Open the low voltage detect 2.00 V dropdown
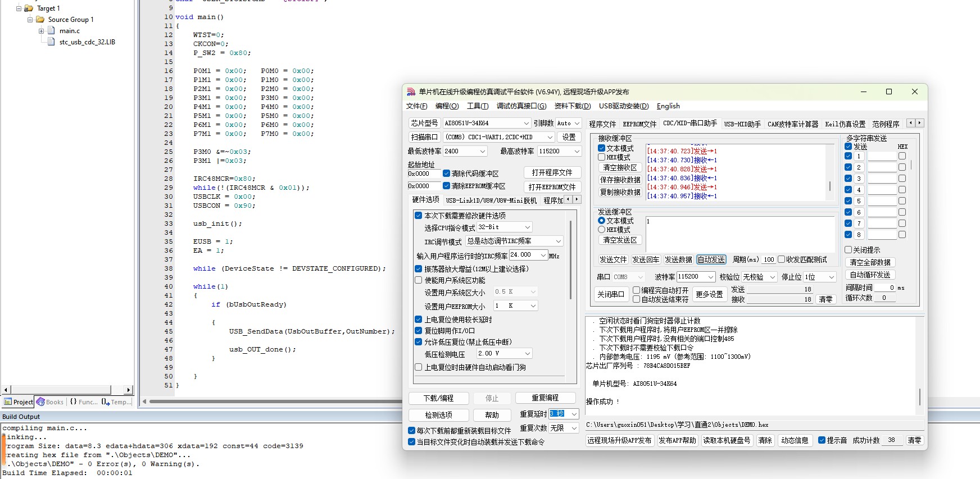 click(528, 353)
